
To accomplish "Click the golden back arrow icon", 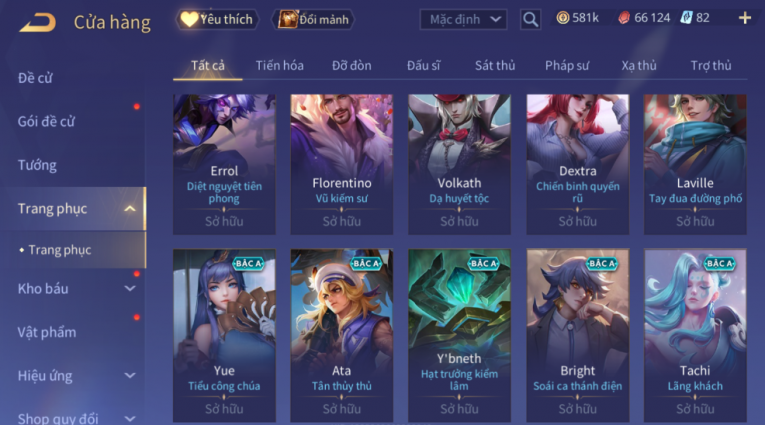I will [38, 22].
